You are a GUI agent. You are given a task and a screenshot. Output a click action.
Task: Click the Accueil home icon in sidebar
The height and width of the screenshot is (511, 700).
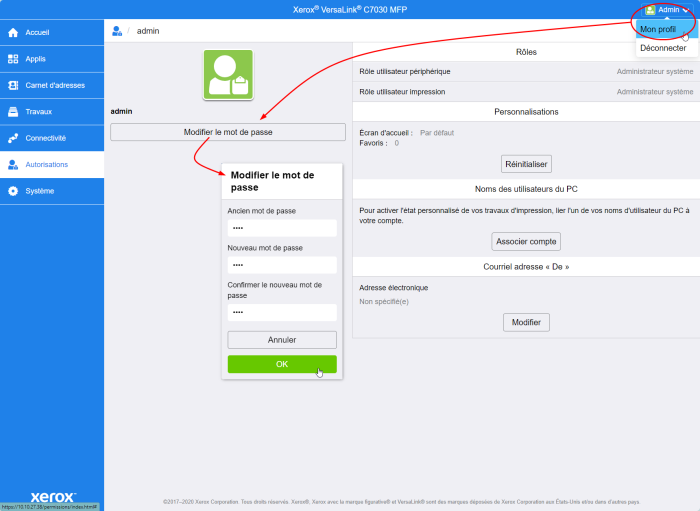click(13, 33)
